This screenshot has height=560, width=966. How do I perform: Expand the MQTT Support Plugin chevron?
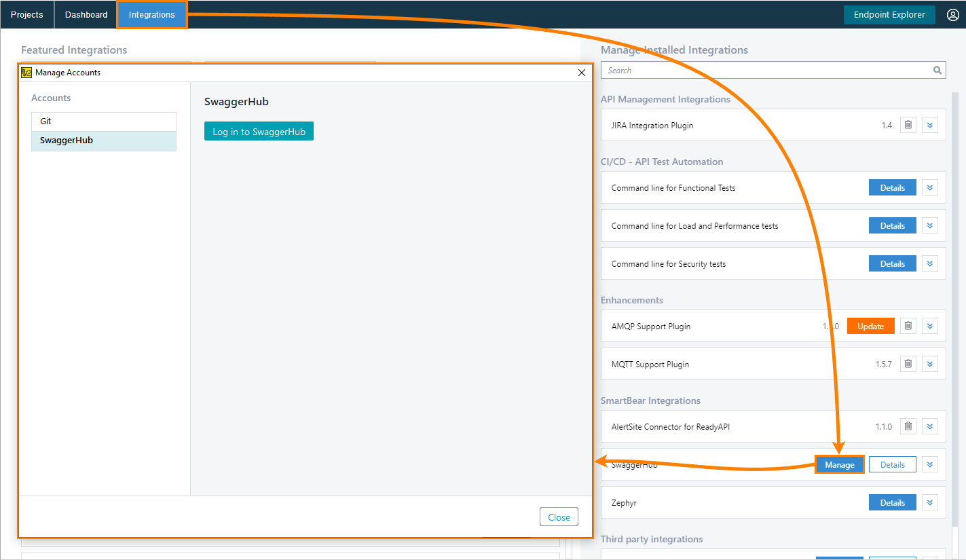pos(930,365)
